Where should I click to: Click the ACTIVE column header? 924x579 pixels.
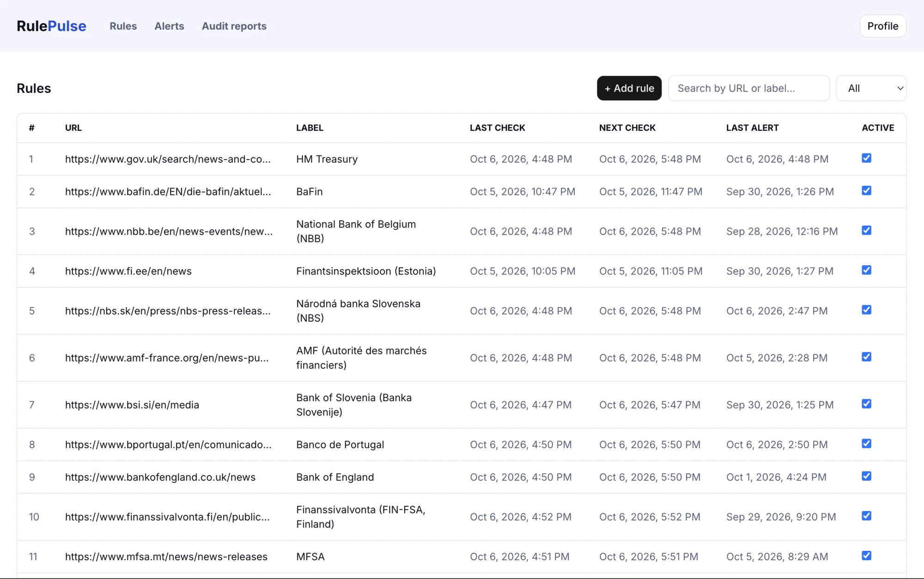[x=878, y=128]
